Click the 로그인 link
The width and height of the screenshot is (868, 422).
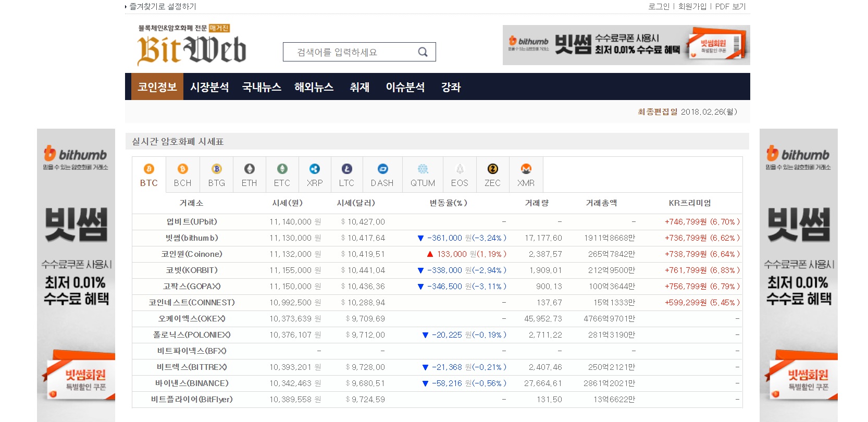(x=659, y=6)
